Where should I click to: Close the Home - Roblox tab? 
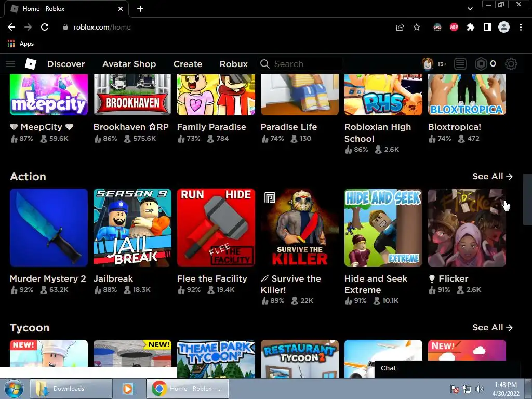click(x=121, y=9)
